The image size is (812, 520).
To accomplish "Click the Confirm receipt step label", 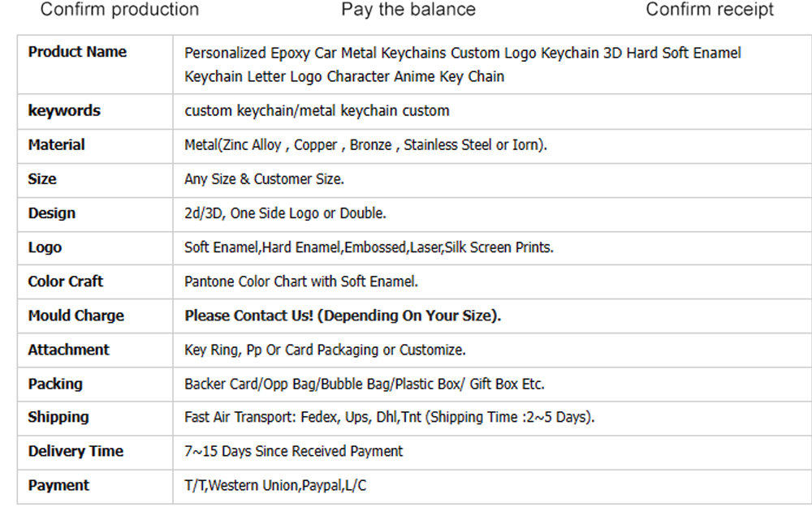I will tap(710, 9).
